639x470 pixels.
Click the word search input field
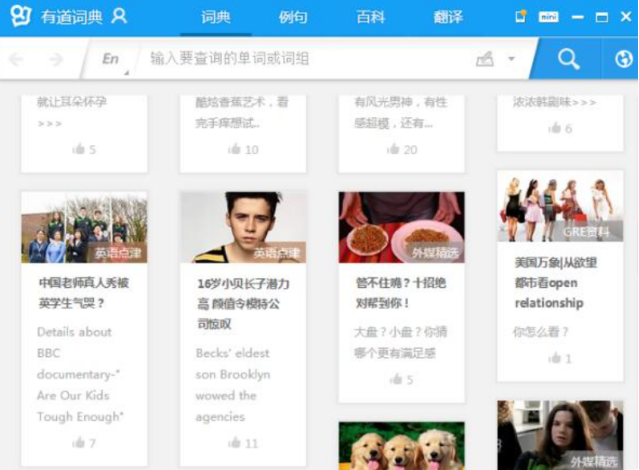point(304,59)
